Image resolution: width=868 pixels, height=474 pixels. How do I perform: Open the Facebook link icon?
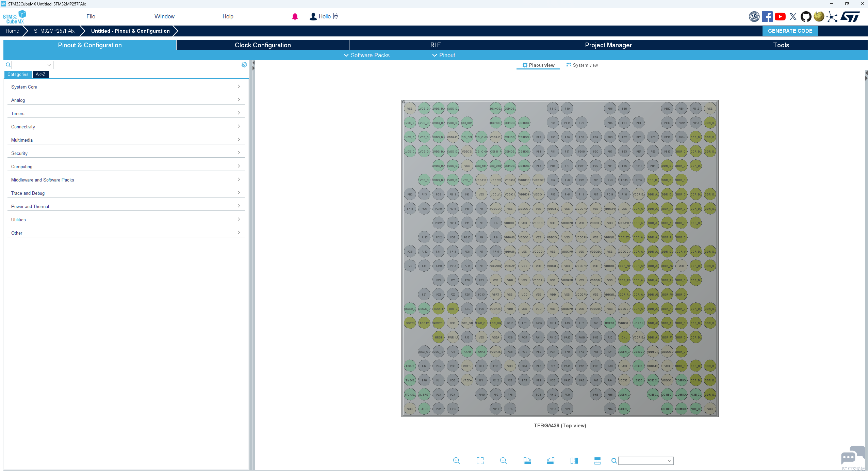point(767,16)
